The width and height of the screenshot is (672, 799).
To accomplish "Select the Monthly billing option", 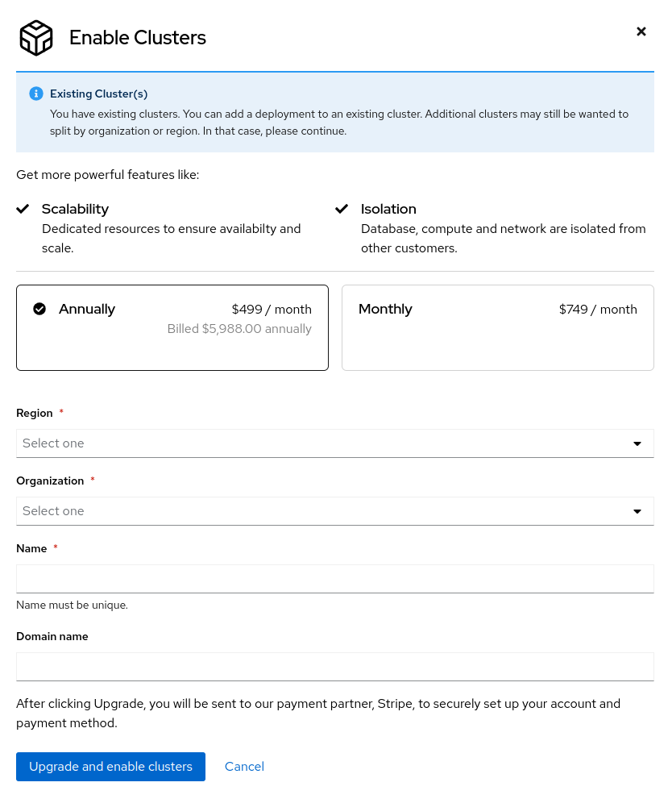I will pos(498,327).
